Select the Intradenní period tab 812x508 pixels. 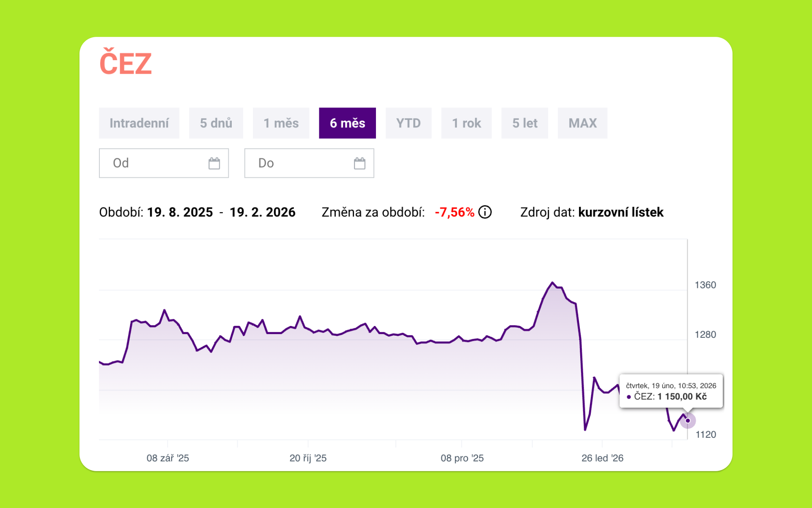click(139, 123)
